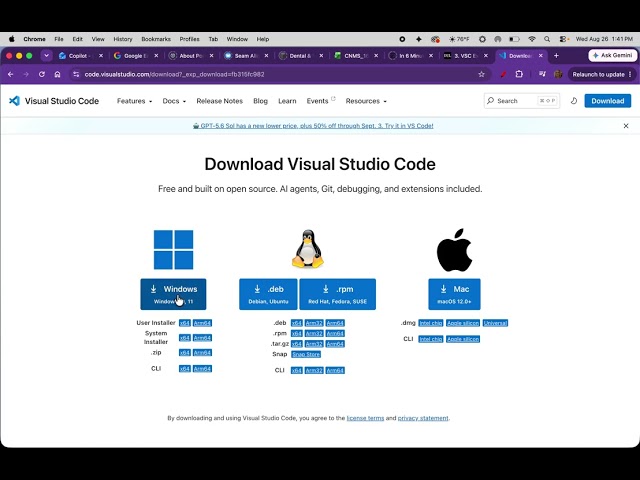Close the Copilot tab

coord(101,56)
